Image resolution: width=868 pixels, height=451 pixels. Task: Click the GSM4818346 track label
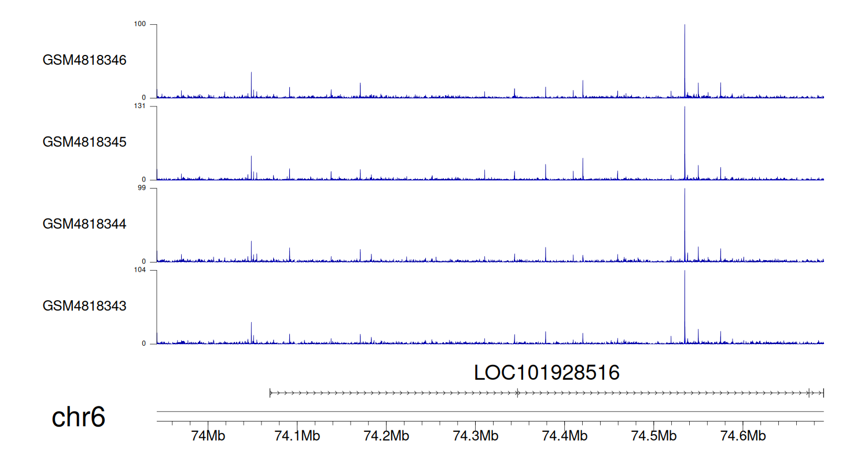[84, 60]
